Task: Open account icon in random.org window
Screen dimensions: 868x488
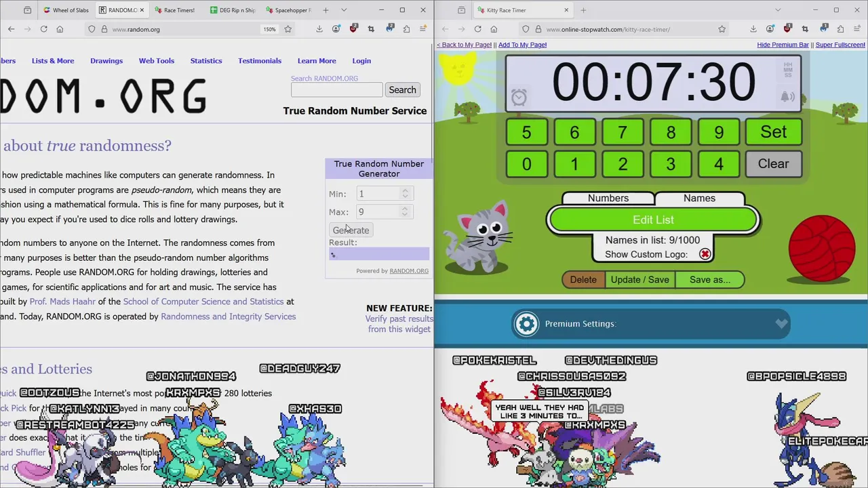Action: pyautogui.click(x=336, y=29)
